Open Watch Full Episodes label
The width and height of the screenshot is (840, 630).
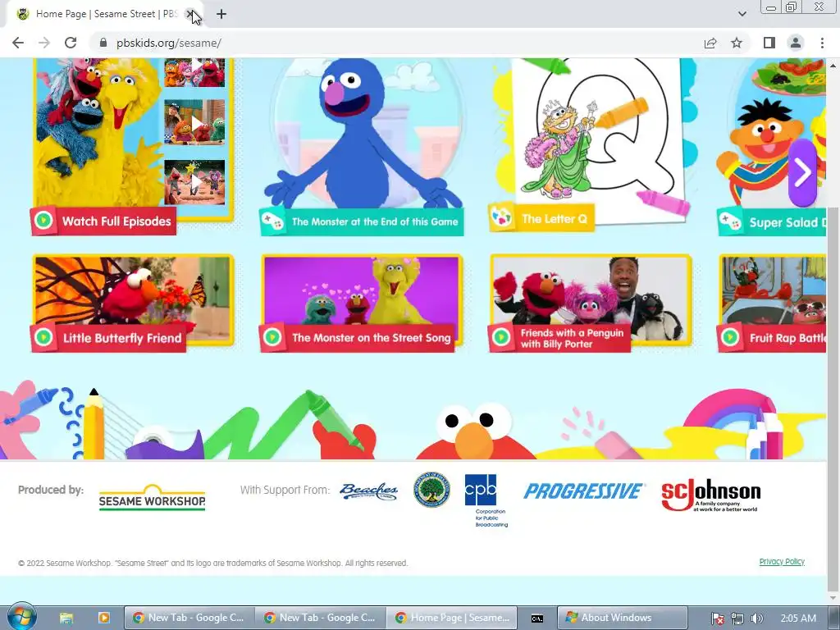(x=116, y=221)
